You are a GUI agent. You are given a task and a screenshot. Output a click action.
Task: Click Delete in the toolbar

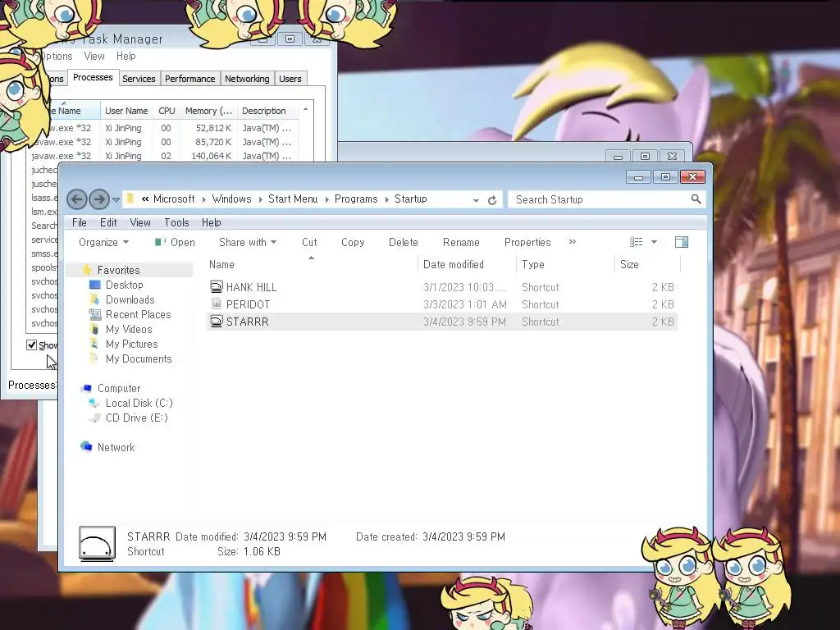(403, 242)
